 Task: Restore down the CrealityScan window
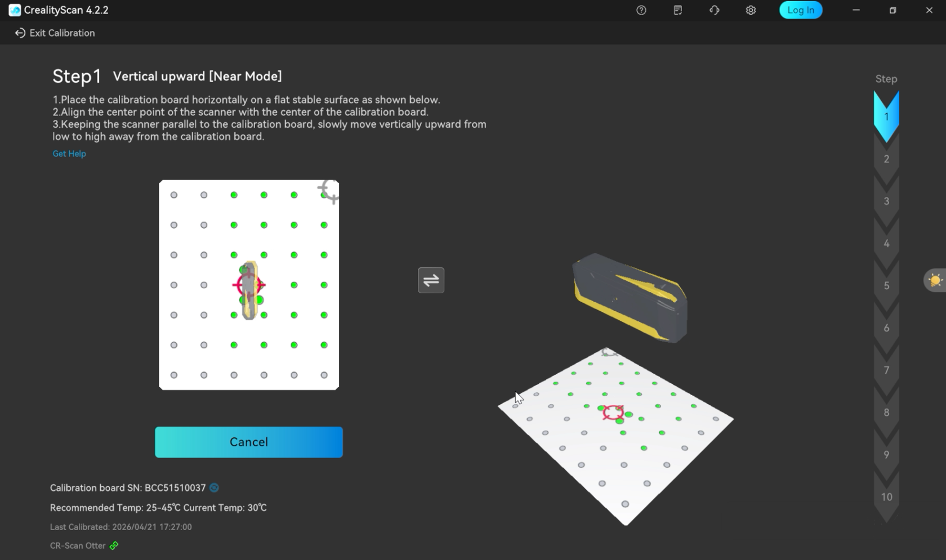[893, 10]
